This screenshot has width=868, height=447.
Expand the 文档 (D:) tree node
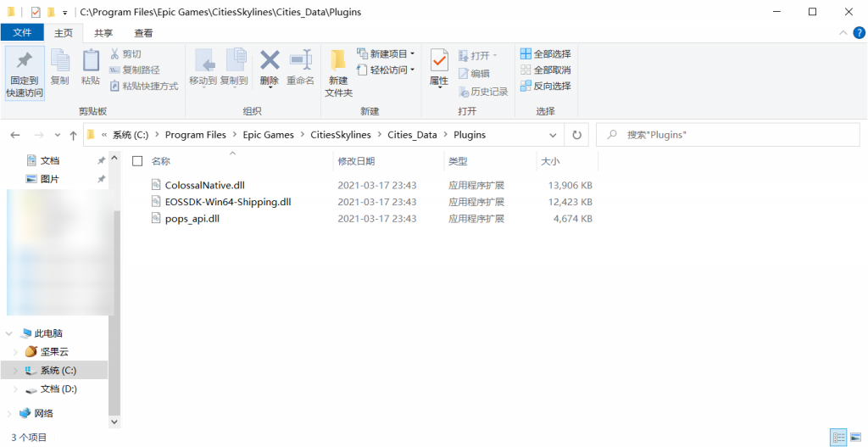[15, 389]
